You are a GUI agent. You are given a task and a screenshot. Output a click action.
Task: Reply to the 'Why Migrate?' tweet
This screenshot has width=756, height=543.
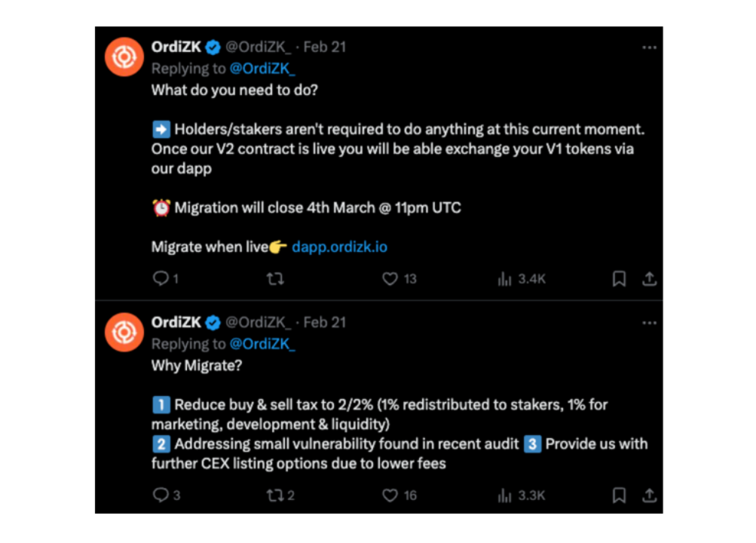161,495
